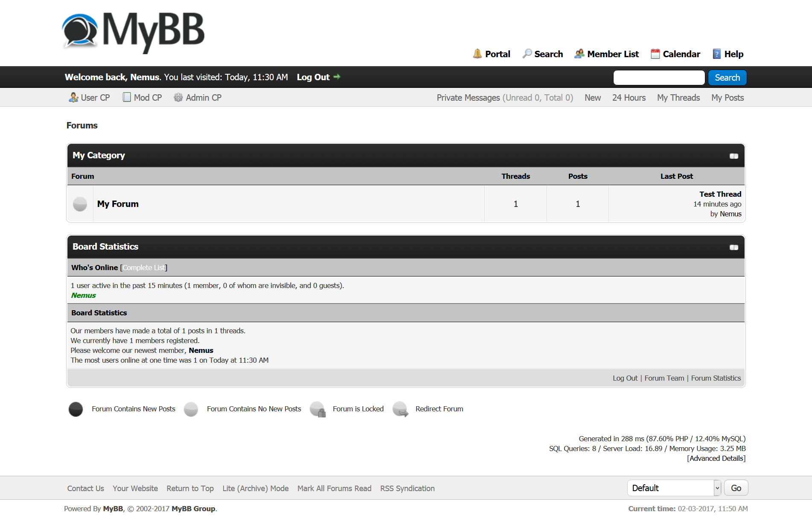Click the Search magnifier icon in header
This screenshot has width=812, height=521.
[x=527, y=54]
